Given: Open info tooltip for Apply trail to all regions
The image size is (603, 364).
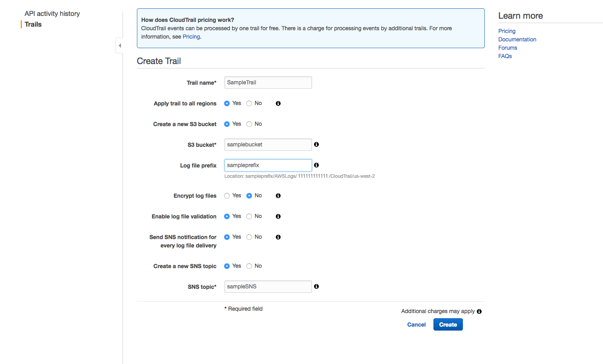Looking at the screenshot, I should (x=278, y=103).
